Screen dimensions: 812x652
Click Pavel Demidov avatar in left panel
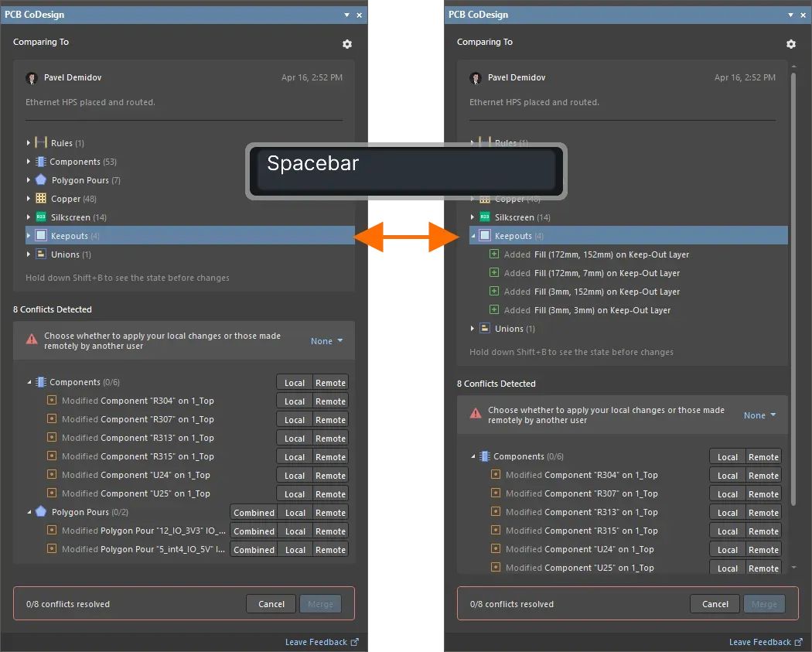click(32, 77)
